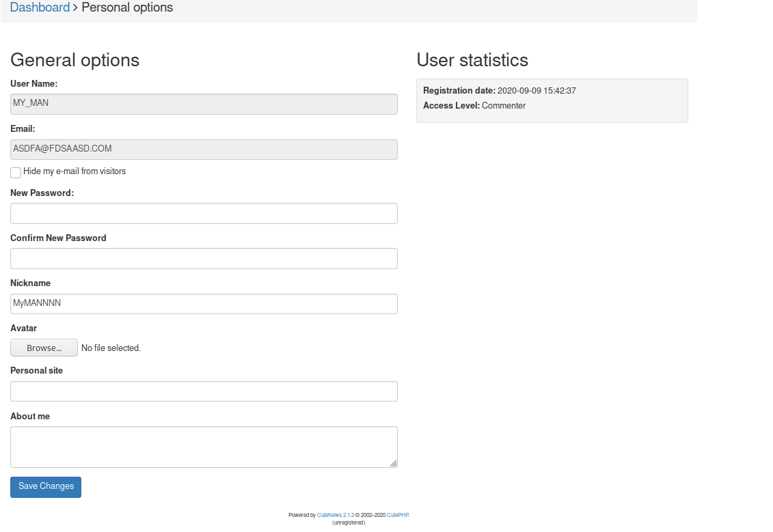The height and width of the screenshot is (532, 773).
Task: Click the Email field showing ASDFA@FDSAASD.COM
Action: coord(204,150)
